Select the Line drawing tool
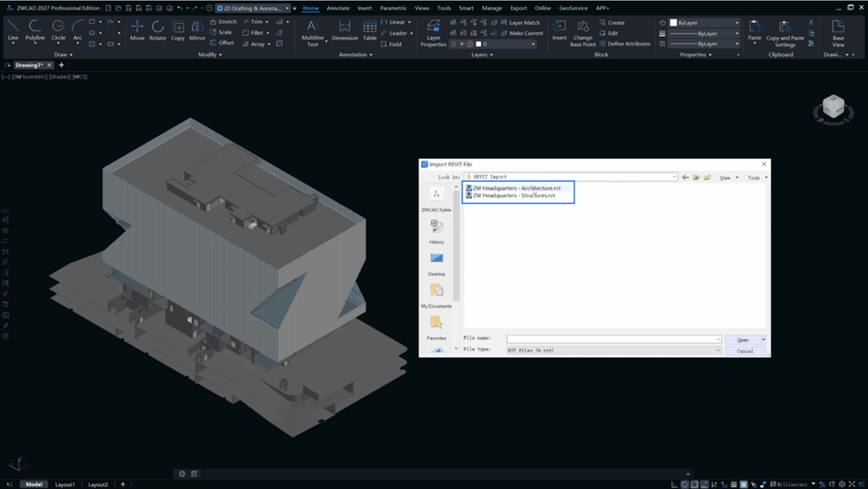This screenshot has height=489, width=868. pos(13,30)
